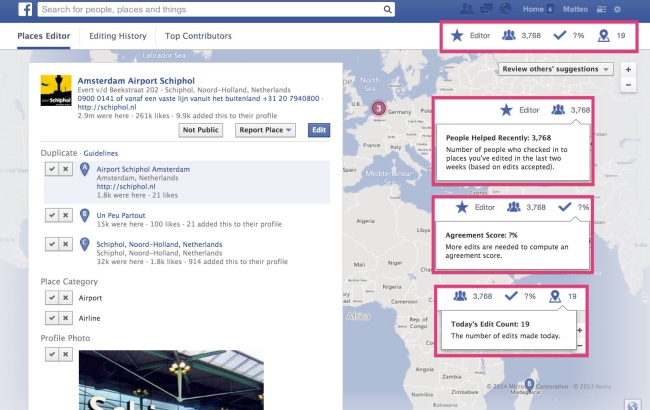650x410 pixels.
Task: Open the Airport Schiphol Amsterdam link
Action: [x=143, y=169]
